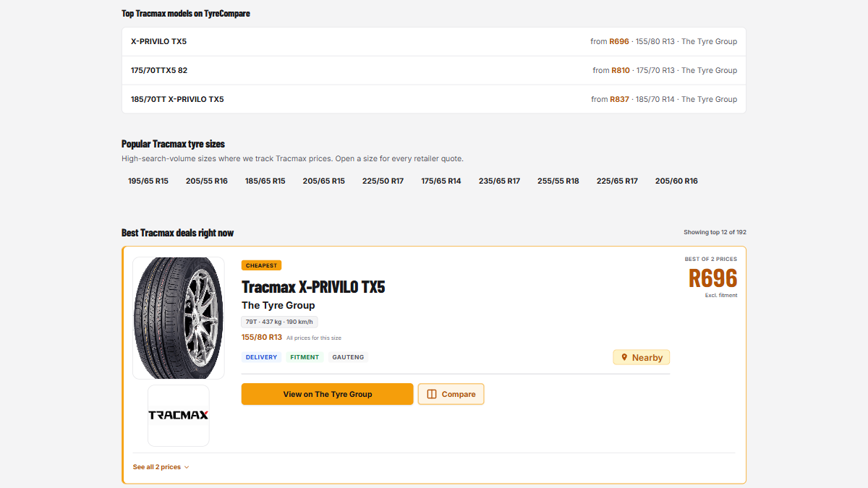Select the 205/60 R16 tyre size
Viewport: 868px width, 488px height.
point(677,181)
